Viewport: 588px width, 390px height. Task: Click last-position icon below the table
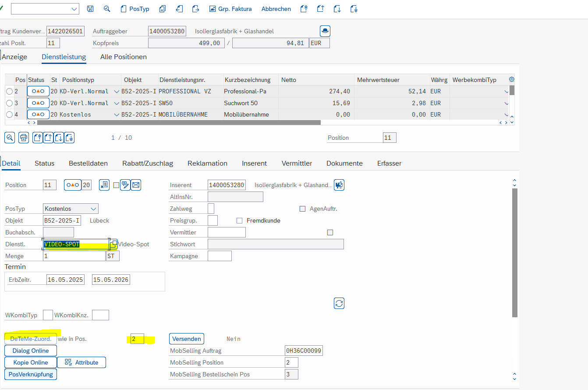coord(69,138)
